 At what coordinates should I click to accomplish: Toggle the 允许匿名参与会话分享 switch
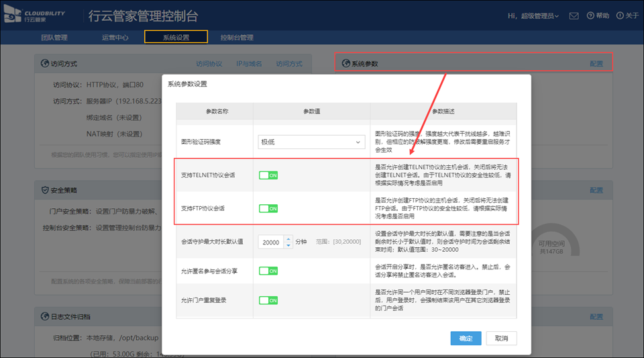pos(268,271)
